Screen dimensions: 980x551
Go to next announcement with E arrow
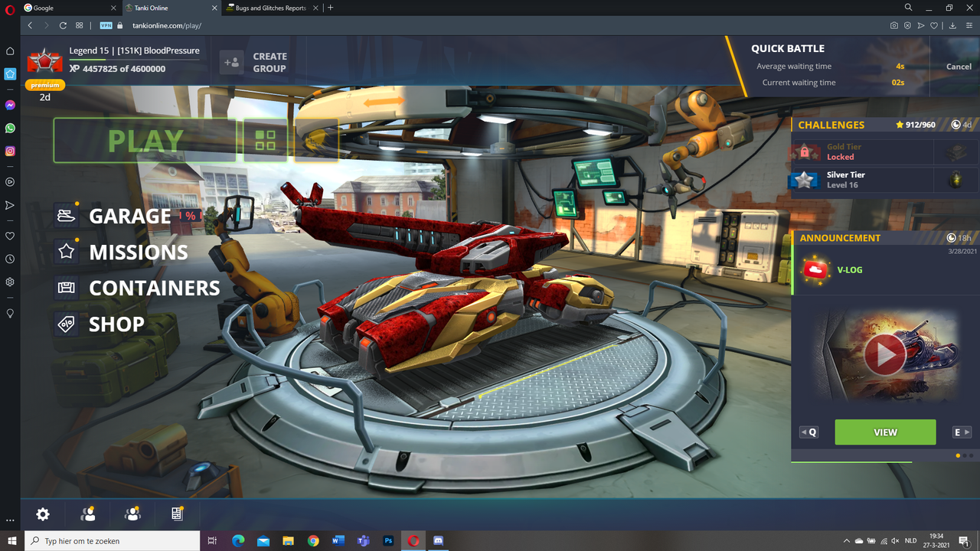962,432
